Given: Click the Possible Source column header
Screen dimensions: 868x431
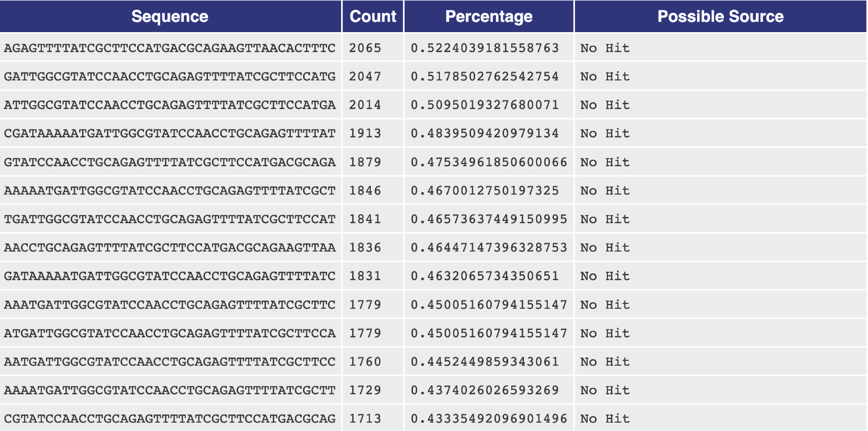Looking at the screenshot, I should point(721,16).
